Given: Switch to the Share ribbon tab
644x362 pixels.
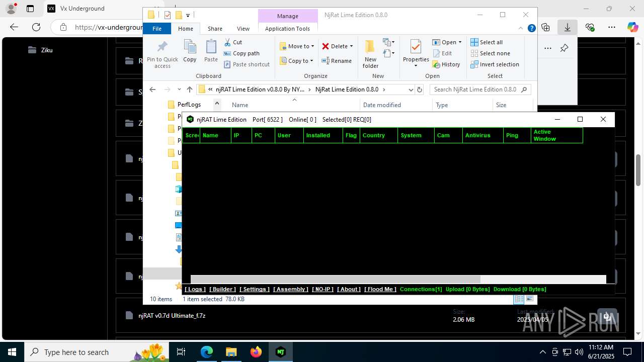Looking at the screenshot, I should click(215, 29).
